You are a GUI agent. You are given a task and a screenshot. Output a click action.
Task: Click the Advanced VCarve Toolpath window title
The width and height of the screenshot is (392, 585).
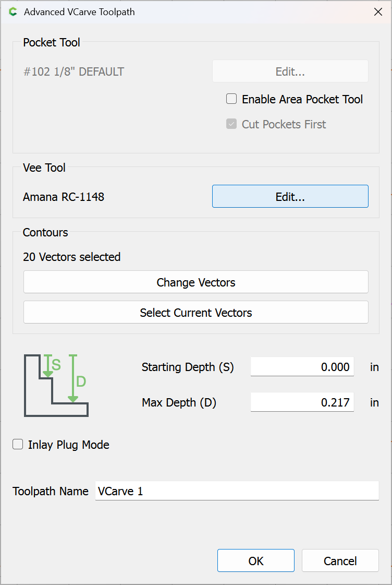79,12
